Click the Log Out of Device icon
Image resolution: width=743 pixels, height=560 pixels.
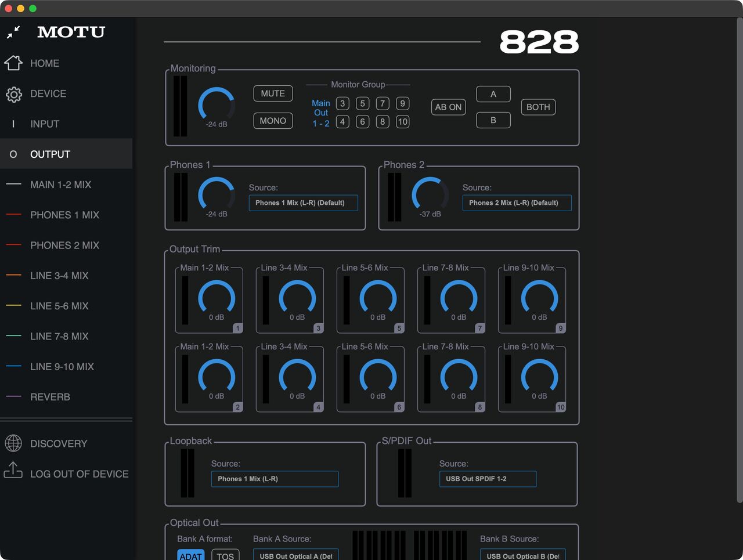pyautogui.click(x=13, y=471)
